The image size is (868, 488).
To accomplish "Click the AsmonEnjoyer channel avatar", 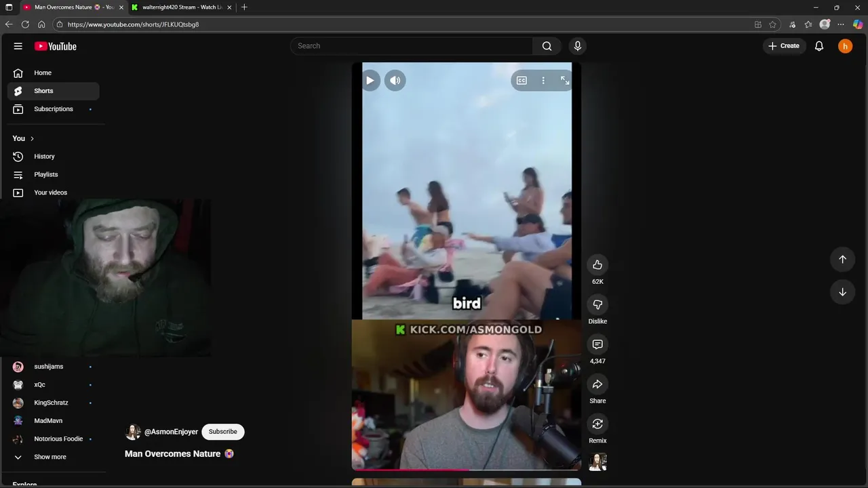I will pos(133,432).
